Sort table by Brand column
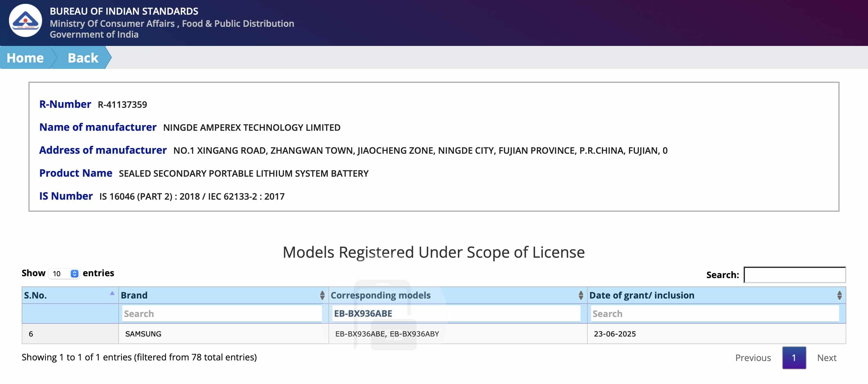Image resolution: width=868 pixels, height=384 pixels. 322,295
